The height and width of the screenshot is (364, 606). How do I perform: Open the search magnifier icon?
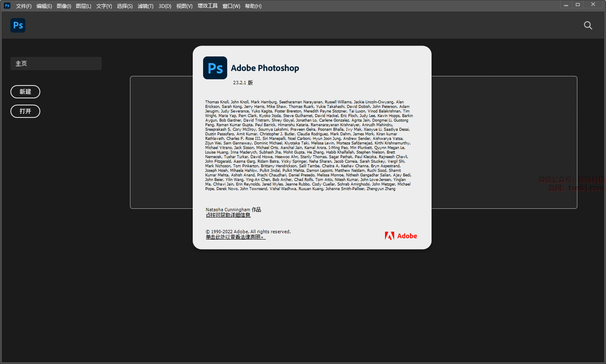click(588, 25)
